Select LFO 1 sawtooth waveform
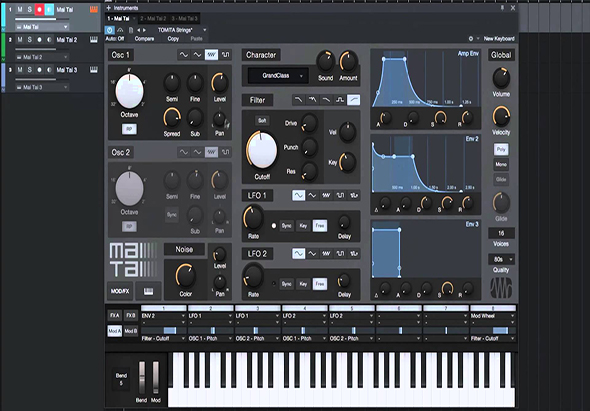 [326, 195]
